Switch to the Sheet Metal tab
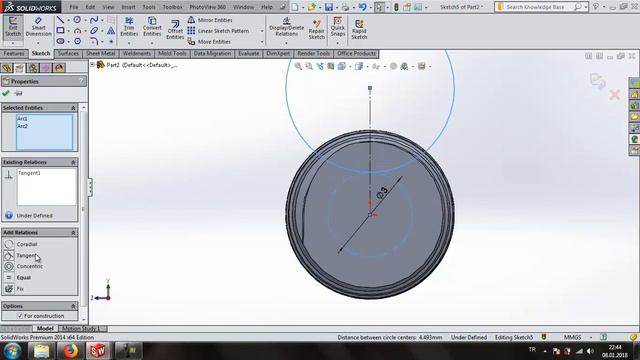 tap(100, 54)
